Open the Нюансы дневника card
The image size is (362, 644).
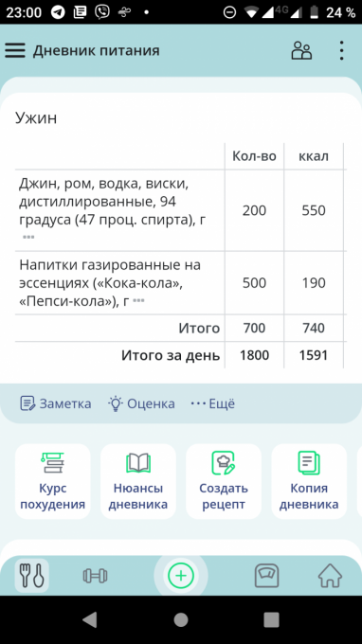coord(138,481)
